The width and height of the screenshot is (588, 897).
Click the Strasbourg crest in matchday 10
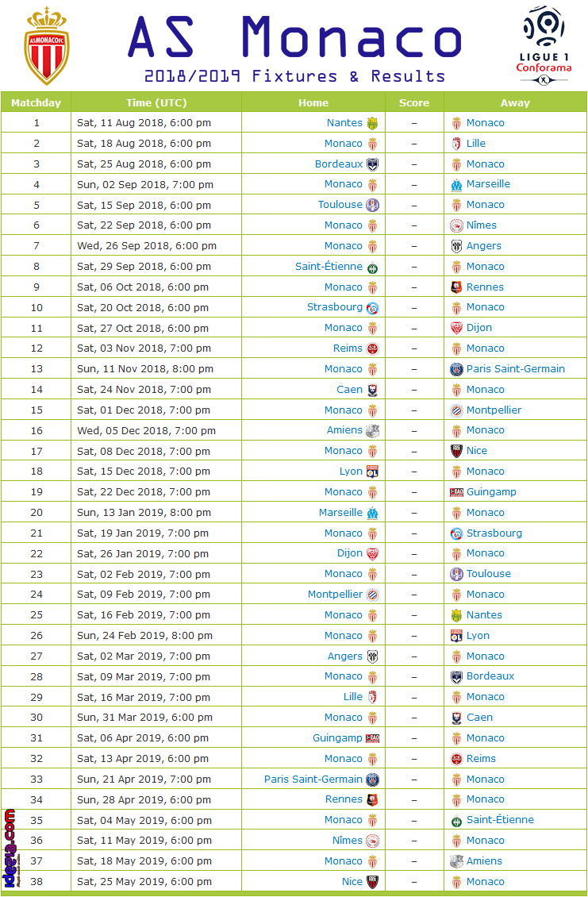click(372, 308)
